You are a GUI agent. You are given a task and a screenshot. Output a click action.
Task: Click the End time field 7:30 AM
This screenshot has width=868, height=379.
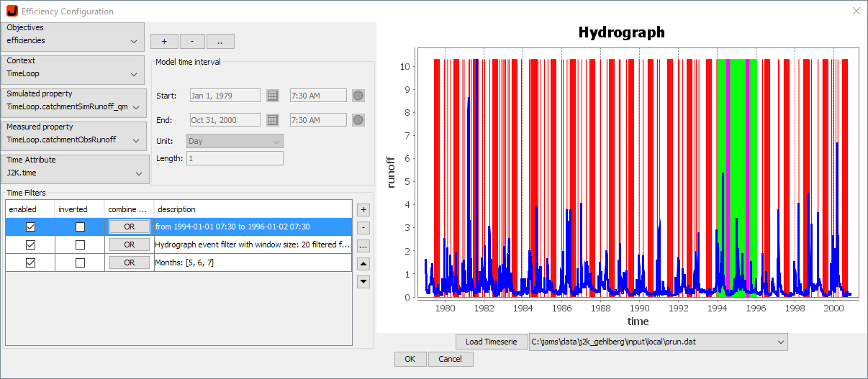click(318, 120)
